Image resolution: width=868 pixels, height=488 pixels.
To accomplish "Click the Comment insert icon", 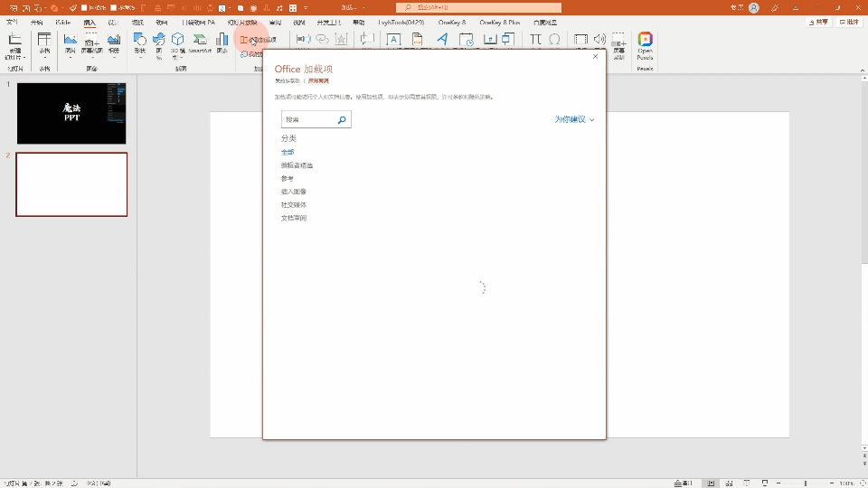I will pyautogui.click(x=366, y=39).
